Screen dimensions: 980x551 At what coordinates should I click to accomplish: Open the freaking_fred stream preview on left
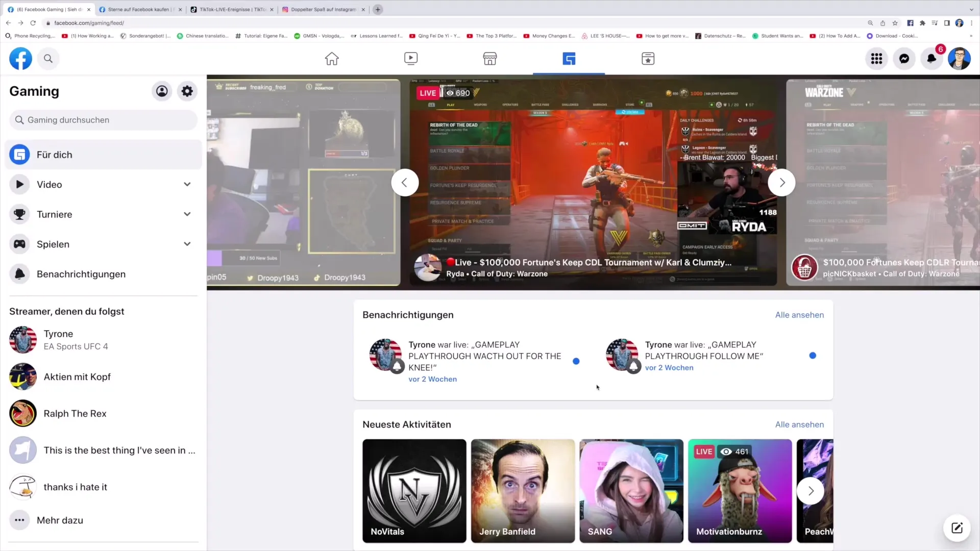(x=304, y=183)
